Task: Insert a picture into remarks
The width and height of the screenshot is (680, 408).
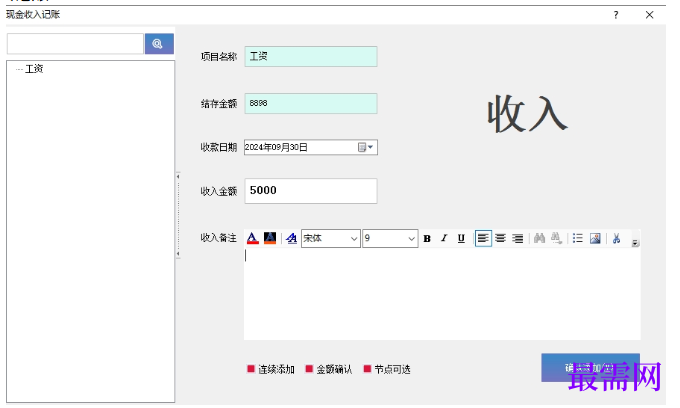Action: pos(595,238)
